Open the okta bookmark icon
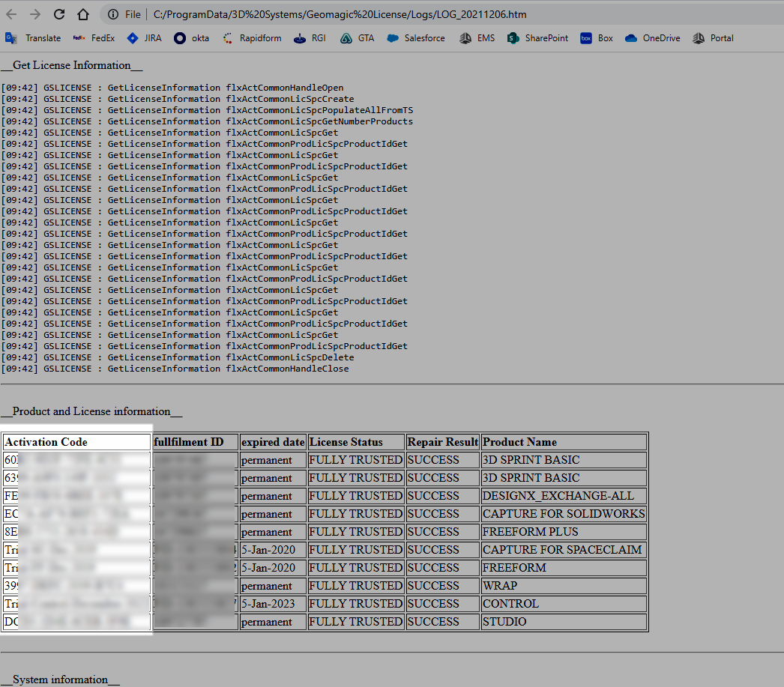784x687 pixels. 180,37
